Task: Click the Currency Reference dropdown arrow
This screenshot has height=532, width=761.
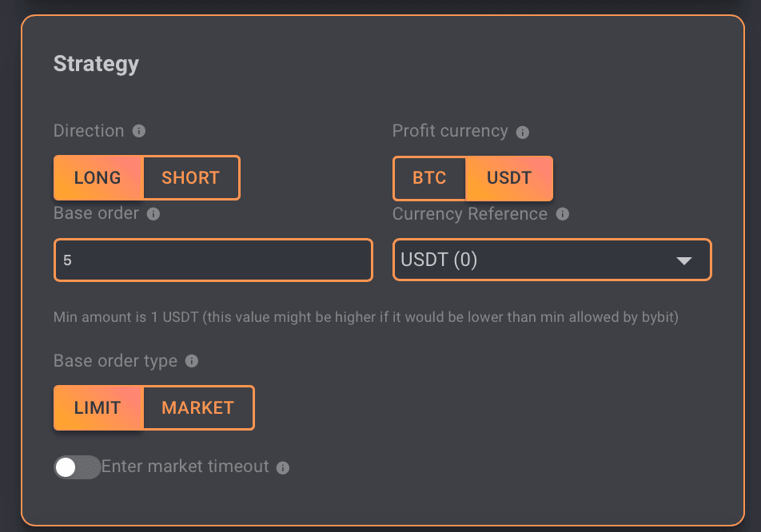Action: (684, 261)
